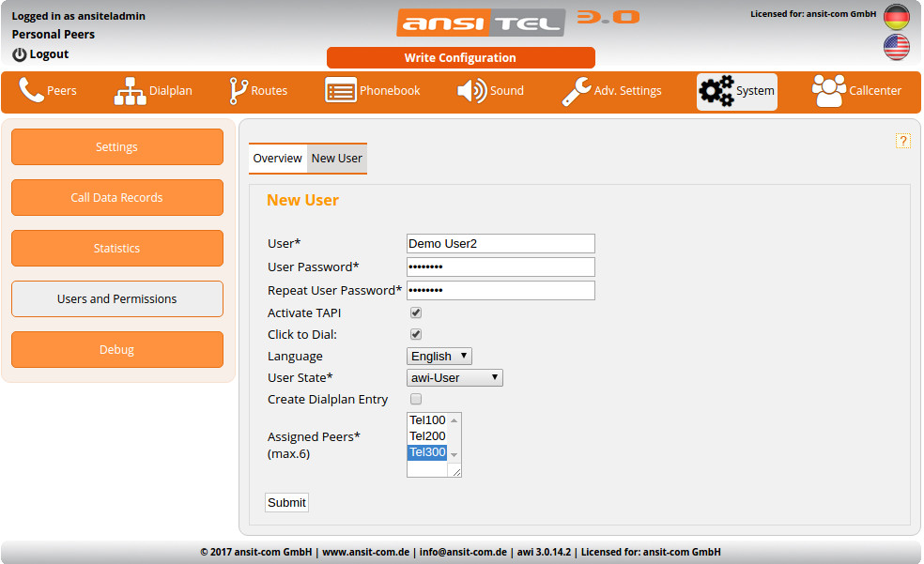Screen dimensions: 924x564
Task: Expand the User State dropdown
Action: tap(455, 378)
